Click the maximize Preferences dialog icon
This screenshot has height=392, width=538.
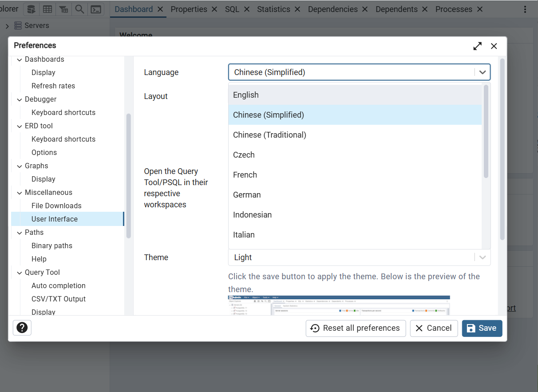477,46
